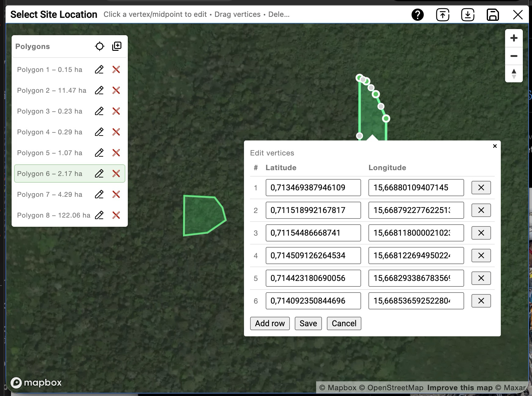The width and height of the screenshot is (532, 396).
Task: Zoom in using the plus button
Action: pos(514,38)
